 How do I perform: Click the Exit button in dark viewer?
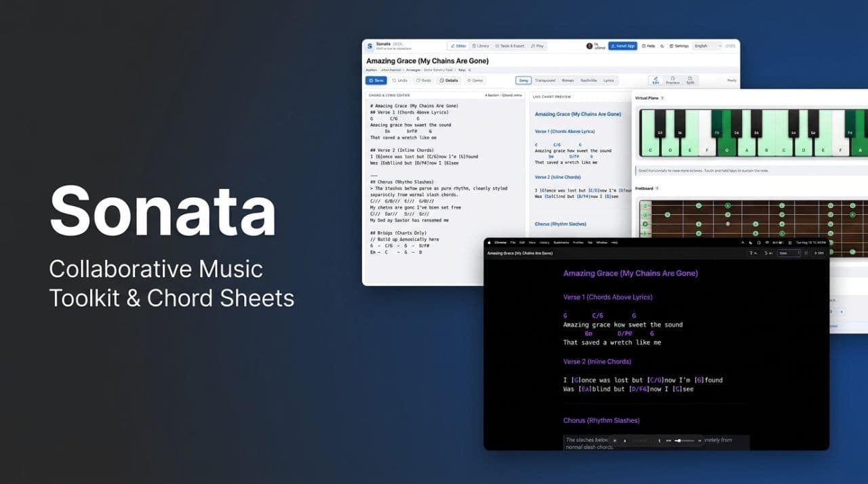click(818, 253)
